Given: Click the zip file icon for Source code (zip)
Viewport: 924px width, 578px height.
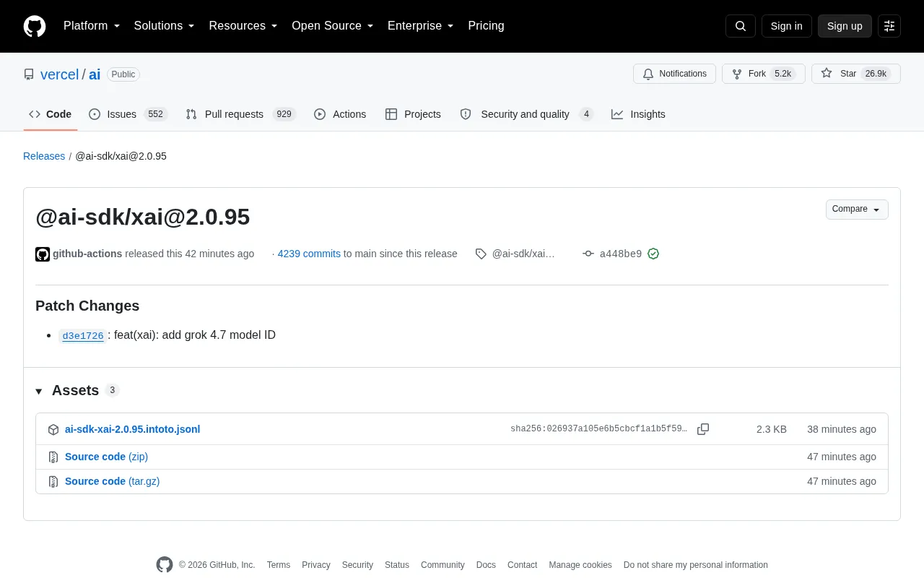Looking at the screenshot, I should (x=53, y=457).
